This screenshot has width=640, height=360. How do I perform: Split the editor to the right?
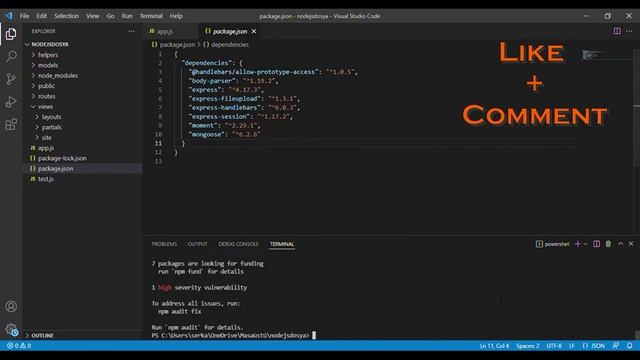point(617,31)
